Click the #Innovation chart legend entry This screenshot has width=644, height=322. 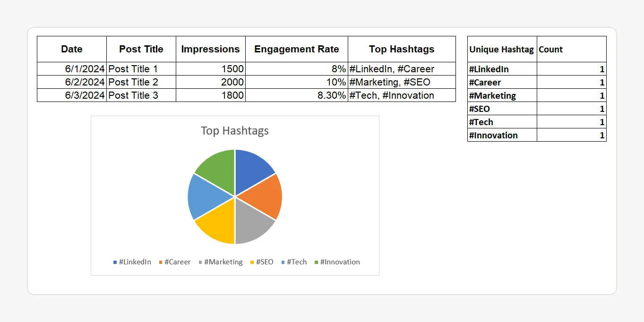pyautogui.click(x=337, y=262)
